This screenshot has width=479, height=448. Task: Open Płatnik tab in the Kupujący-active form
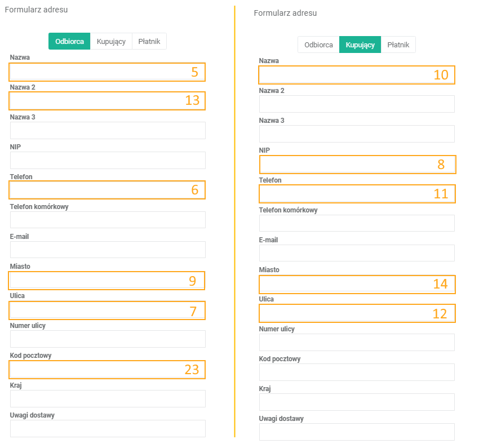[398, 45]
